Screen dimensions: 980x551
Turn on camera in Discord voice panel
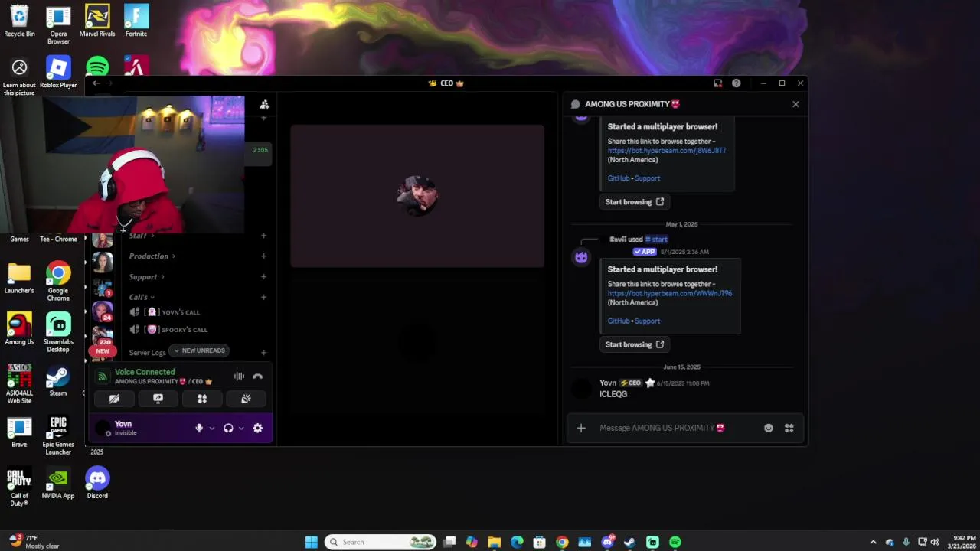[x=114, y=399]
